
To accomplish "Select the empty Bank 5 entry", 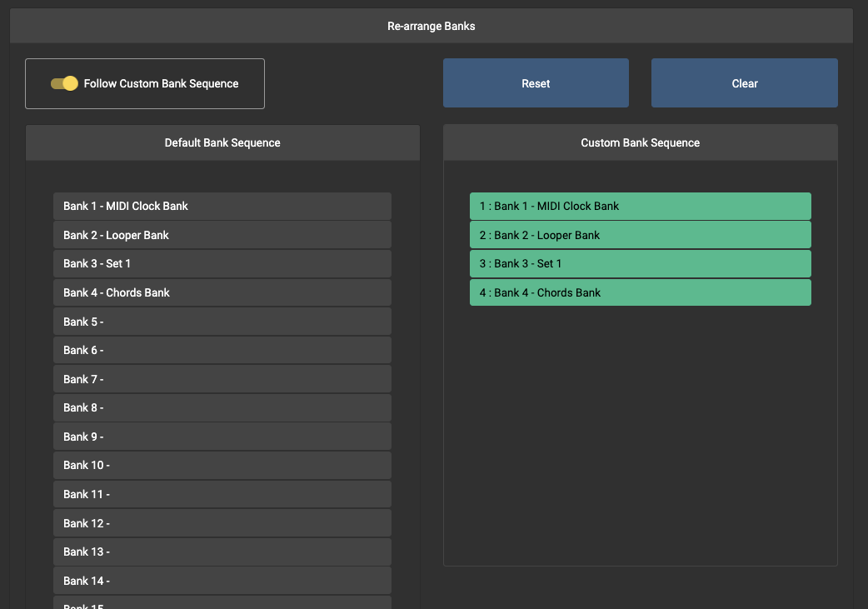I will click(x=222, y=322).
